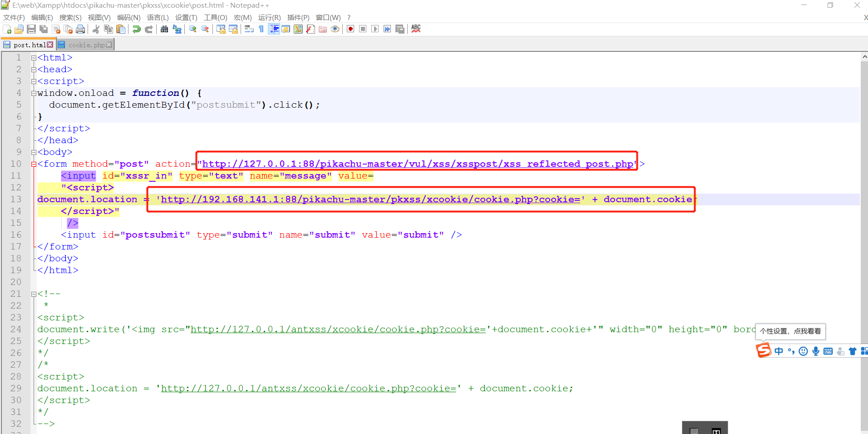Viewport: 868px width, 434px height.
Task: Save all files with the Save All icon
Action: [x=44, y=29]
